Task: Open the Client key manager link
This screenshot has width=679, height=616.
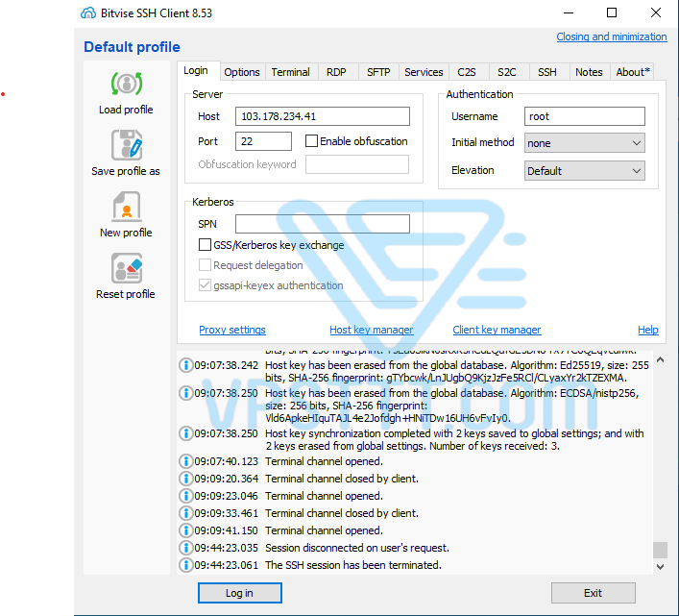Action: (x=497, y=330)
